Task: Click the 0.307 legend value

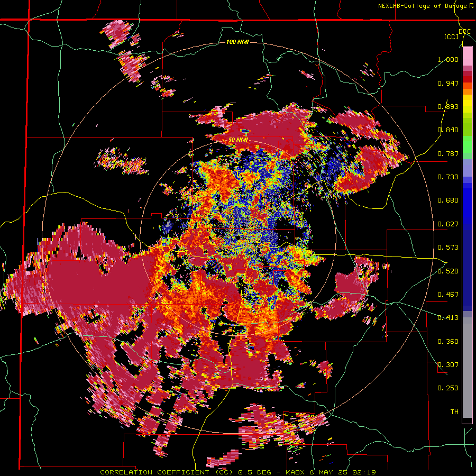Action: click(x=448, y=365)
